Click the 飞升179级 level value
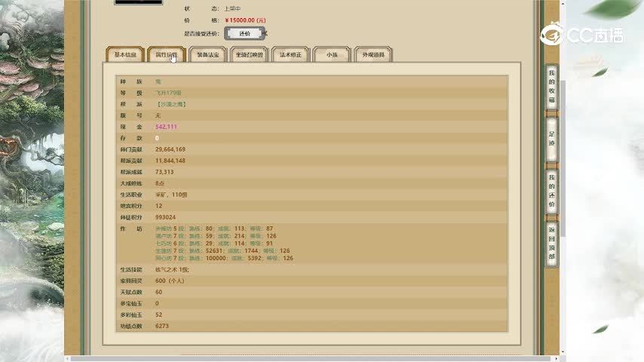 click(x=169, y=93)
